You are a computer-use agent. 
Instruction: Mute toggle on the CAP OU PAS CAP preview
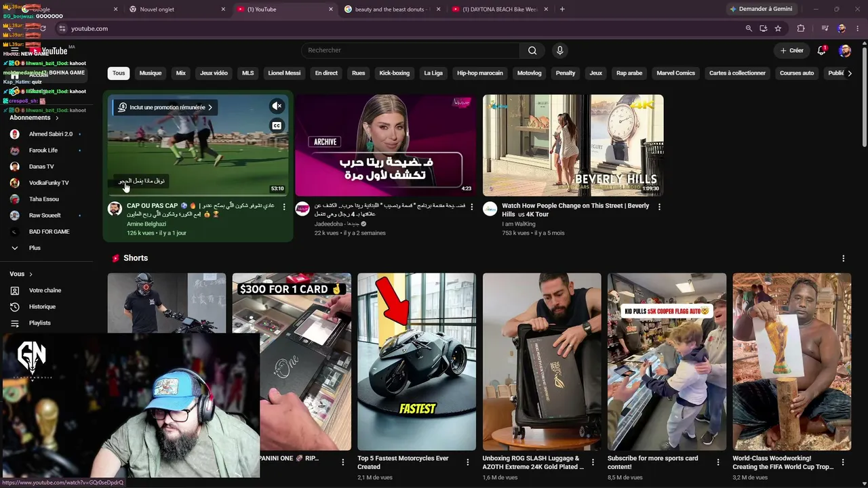tap(277, 106)
